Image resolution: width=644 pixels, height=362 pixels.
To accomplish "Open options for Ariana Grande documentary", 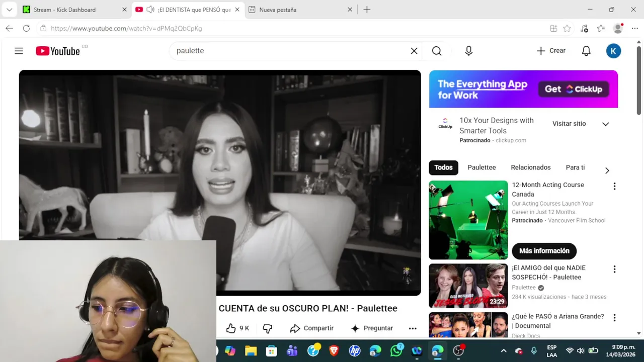I will coord(614,318).
